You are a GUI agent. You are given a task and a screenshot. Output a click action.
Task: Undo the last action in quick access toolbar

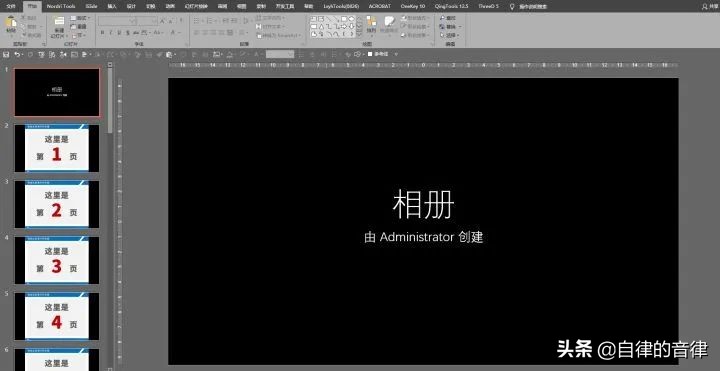17,55
